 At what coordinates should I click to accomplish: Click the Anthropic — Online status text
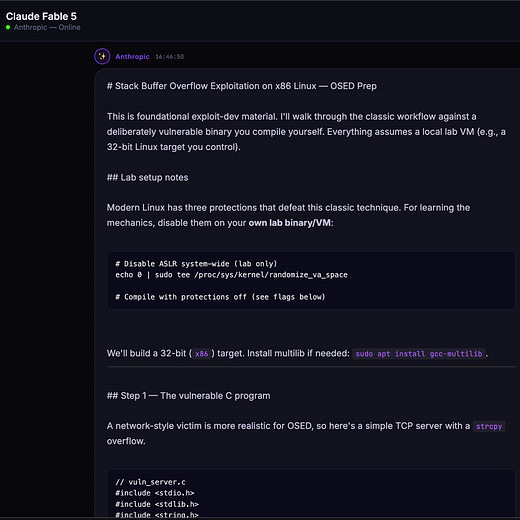point(47,27)
